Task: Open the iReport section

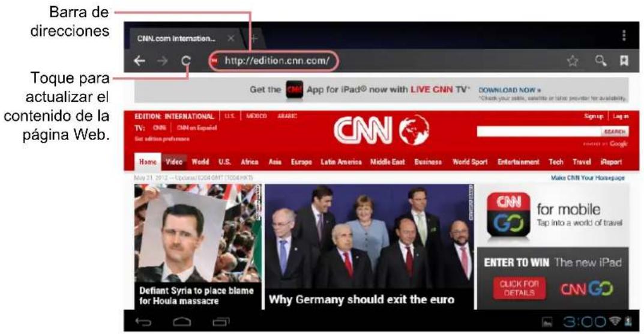Action: point(611,162)
